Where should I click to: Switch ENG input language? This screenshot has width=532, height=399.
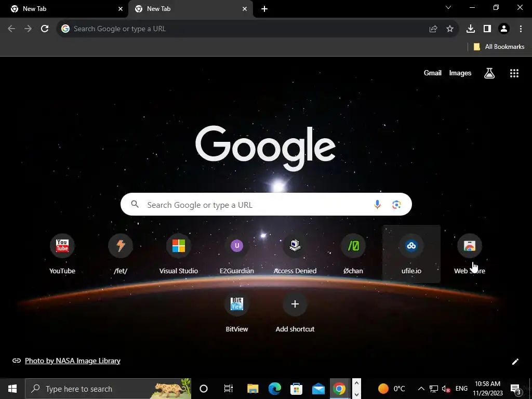pos(461,389)
